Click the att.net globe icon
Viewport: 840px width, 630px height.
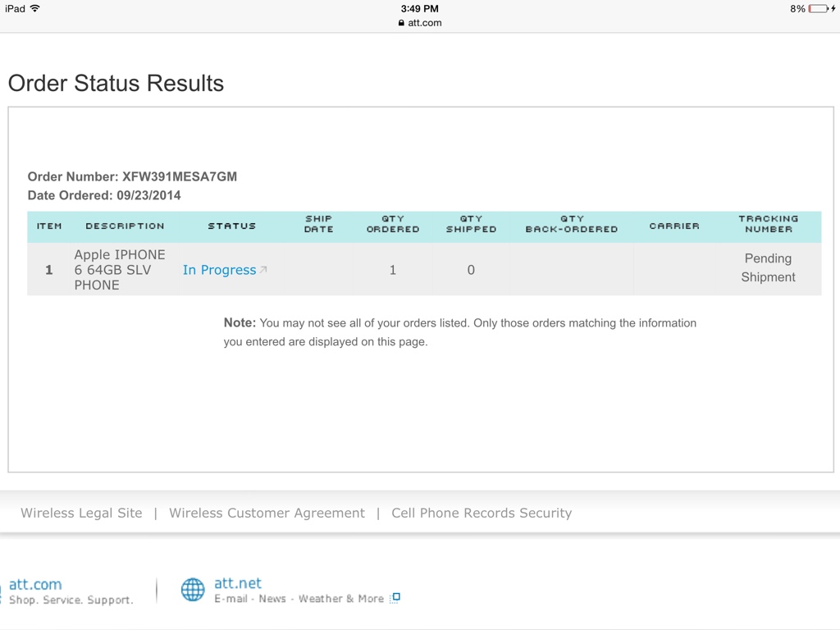tap(193, 590)
